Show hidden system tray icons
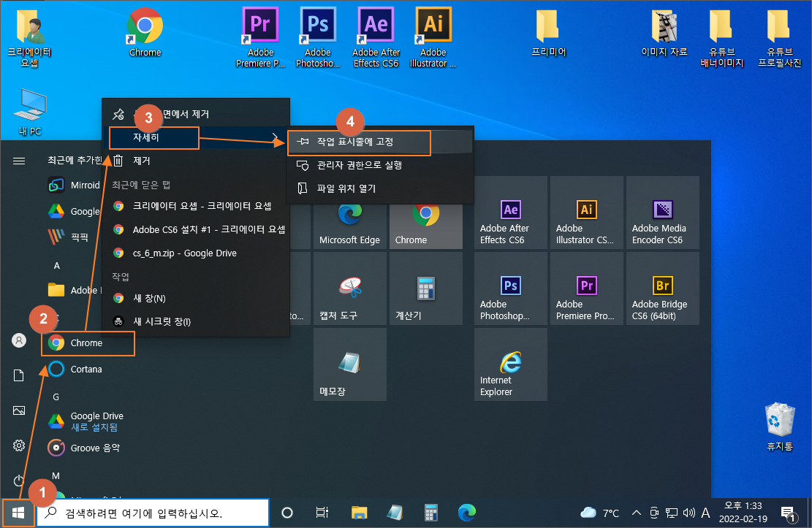 coord(637,513)
